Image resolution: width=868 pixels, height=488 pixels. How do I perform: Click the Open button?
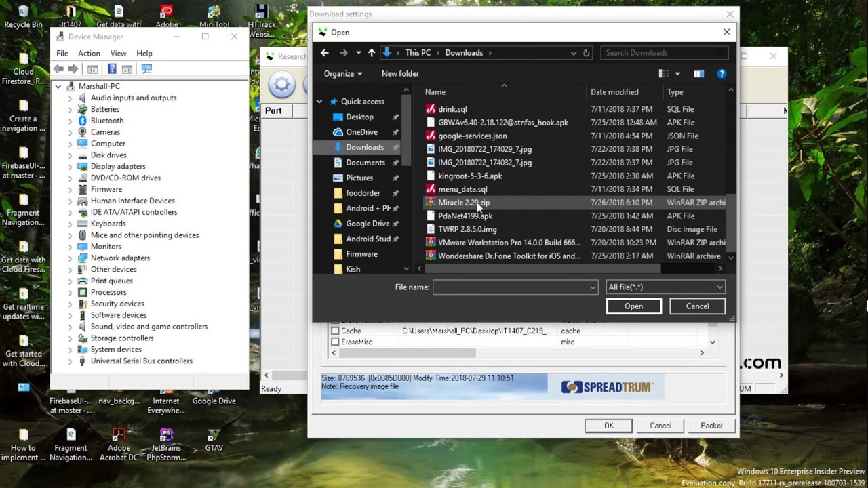tap(634, 306)
